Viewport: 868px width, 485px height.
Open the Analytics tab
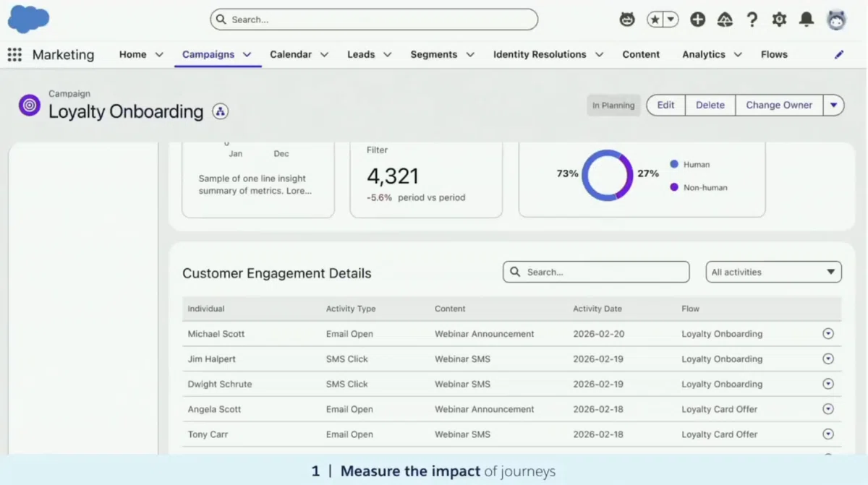[704, 54]
